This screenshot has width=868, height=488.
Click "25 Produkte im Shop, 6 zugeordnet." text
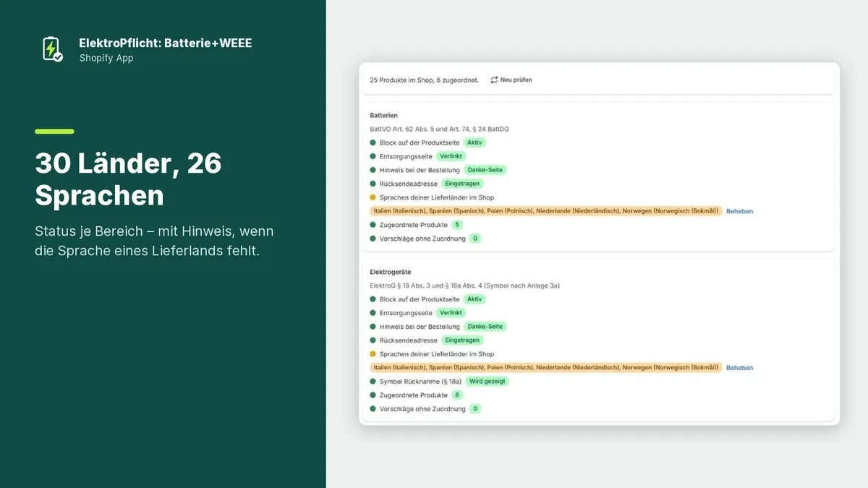pyautogui.click(x=424, y=80)
